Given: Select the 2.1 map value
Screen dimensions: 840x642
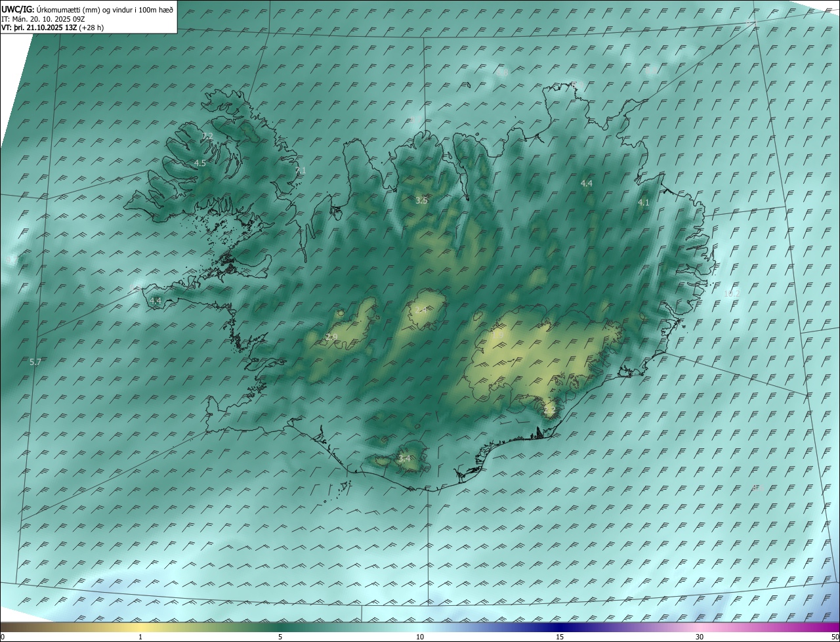Looking at the screenshot, I should tap(301, 170).
